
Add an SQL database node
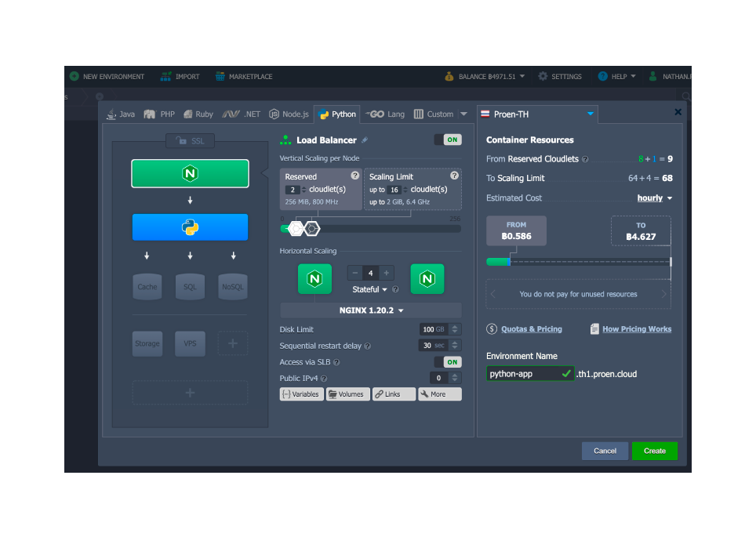(190, 287)
